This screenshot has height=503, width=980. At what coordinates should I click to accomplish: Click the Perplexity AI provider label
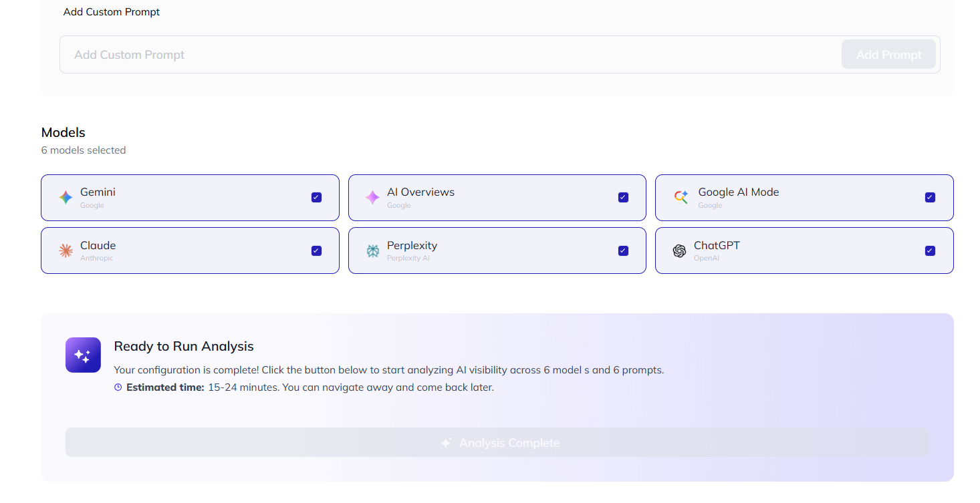tap(408, 258)
